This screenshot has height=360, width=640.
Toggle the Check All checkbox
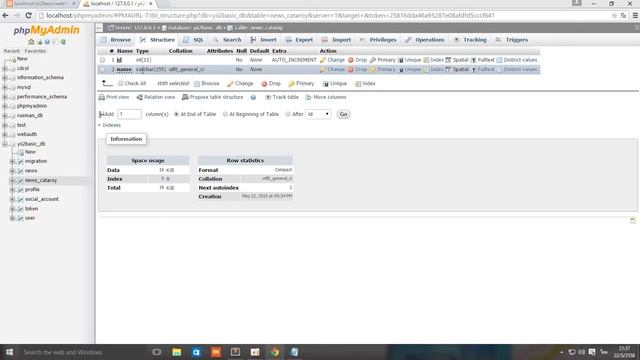coord(120,83)
